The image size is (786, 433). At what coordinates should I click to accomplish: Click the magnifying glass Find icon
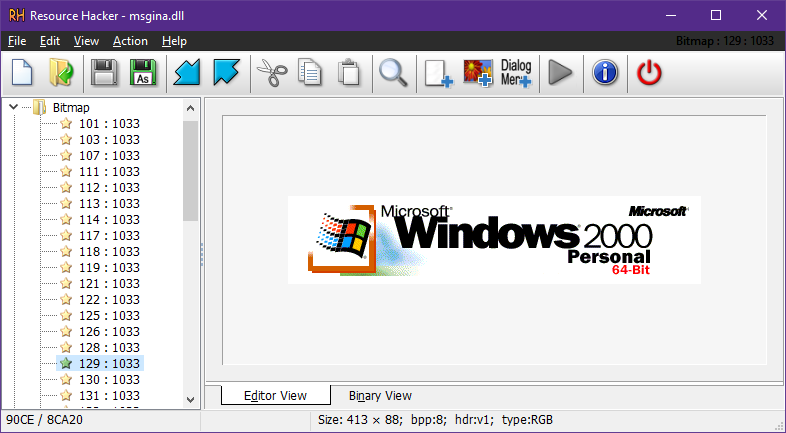[x=393, y=73]
